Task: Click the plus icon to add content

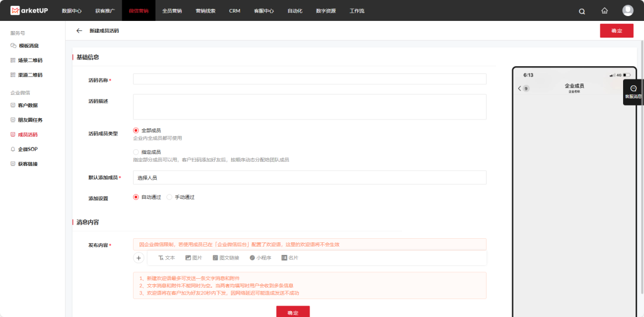Action: [139, 258]
